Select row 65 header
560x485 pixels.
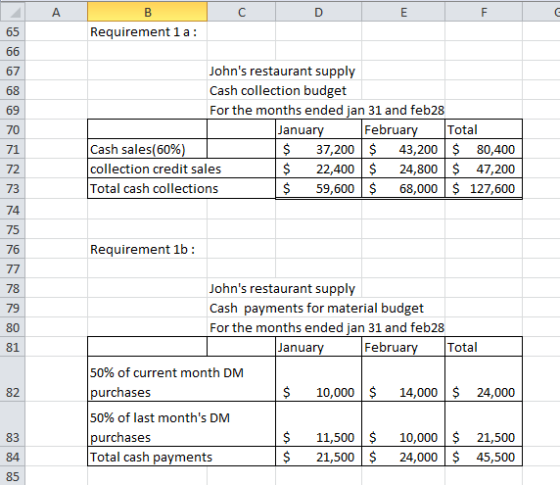coord(12,31)
